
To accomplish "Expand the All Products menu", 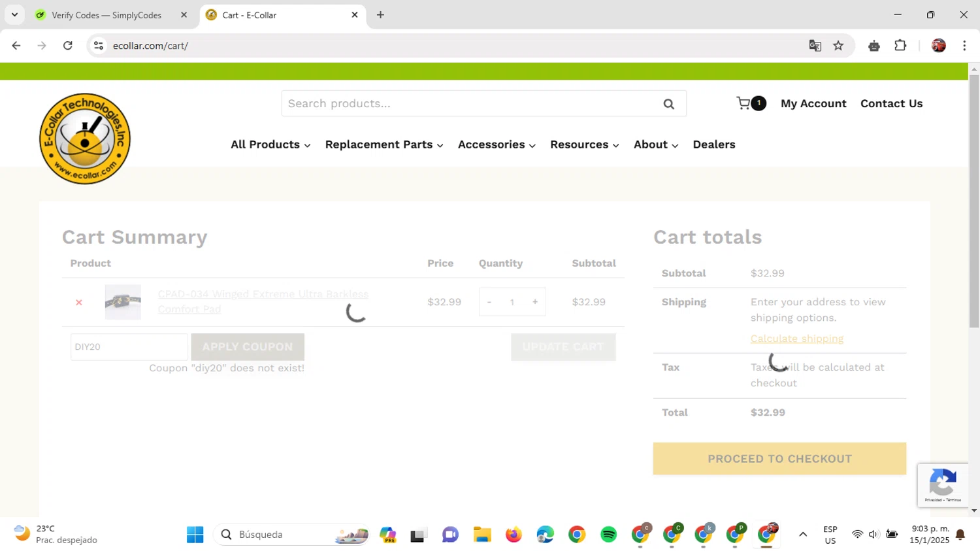I will click(270, 144).
